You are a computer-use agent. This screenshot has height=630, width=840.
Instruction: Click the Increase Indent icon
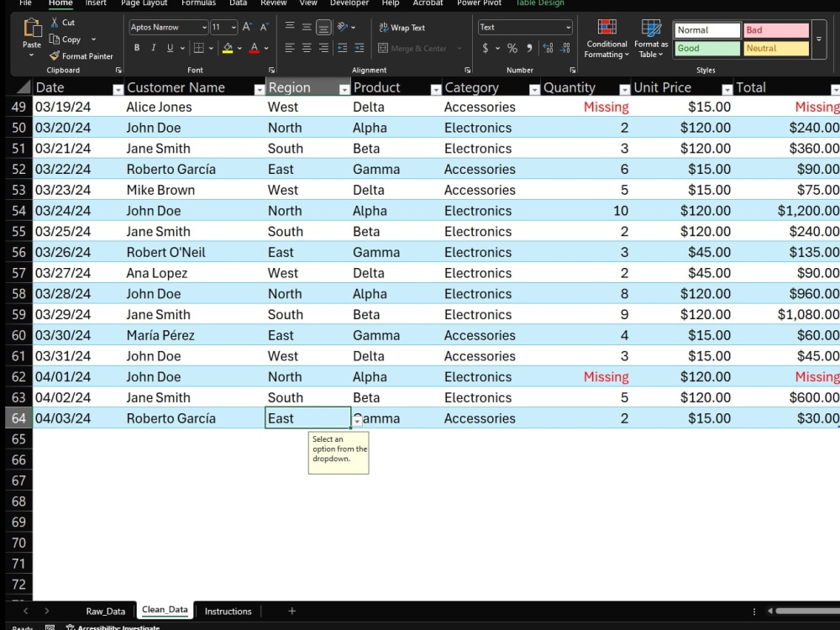360,48
